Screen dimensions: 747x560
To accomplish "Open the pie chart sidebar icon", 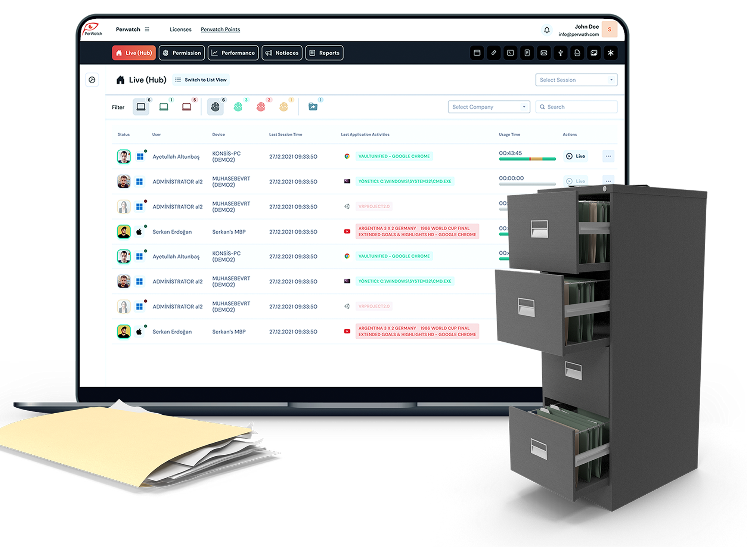I will tap(92, 80).
